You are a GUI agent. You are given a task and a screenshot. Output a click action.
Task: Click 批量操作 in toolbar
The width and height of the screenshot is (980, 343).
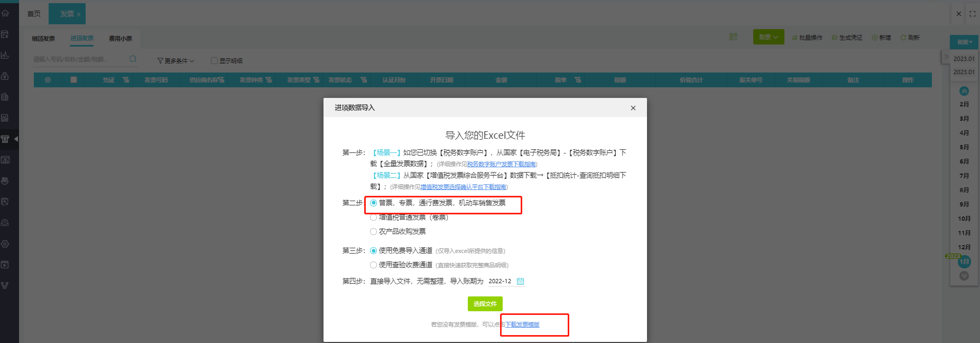click(x=807, y=38)
